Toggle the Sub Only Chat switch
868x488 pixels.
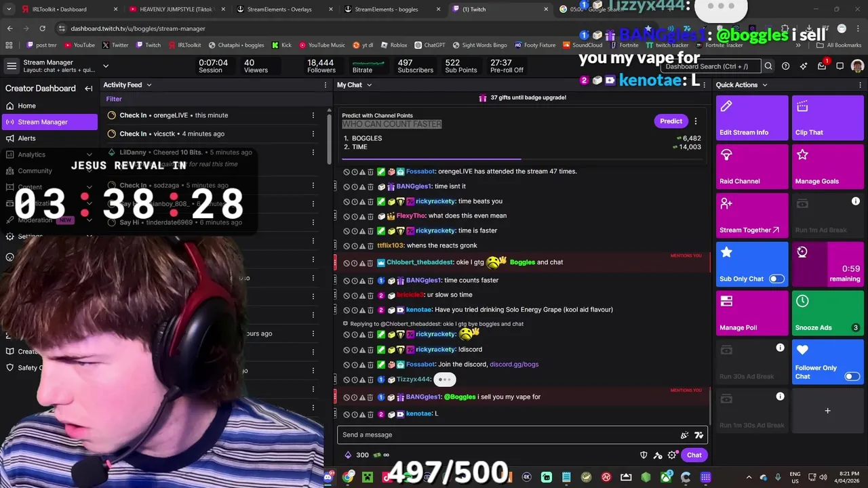[776, 279]
